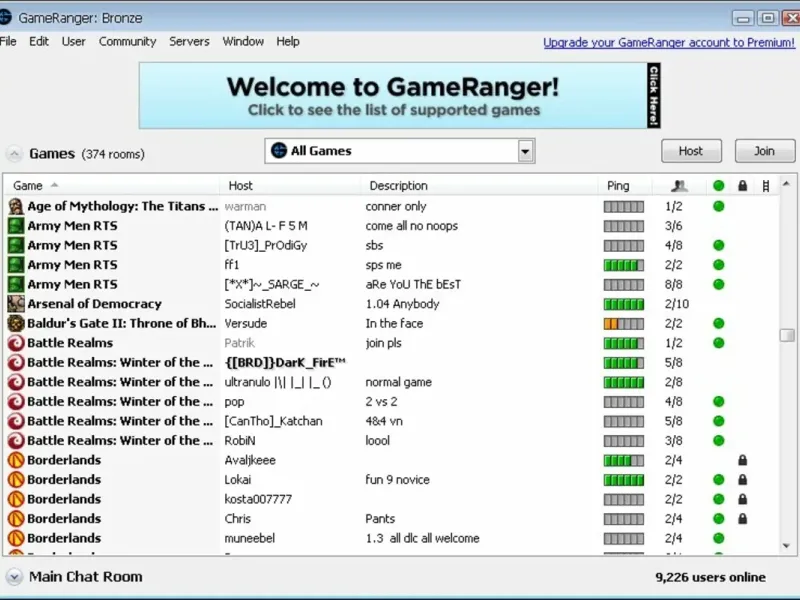The image size is (800, 600).
Task: Click the Join button
Action: coord(764,151)
